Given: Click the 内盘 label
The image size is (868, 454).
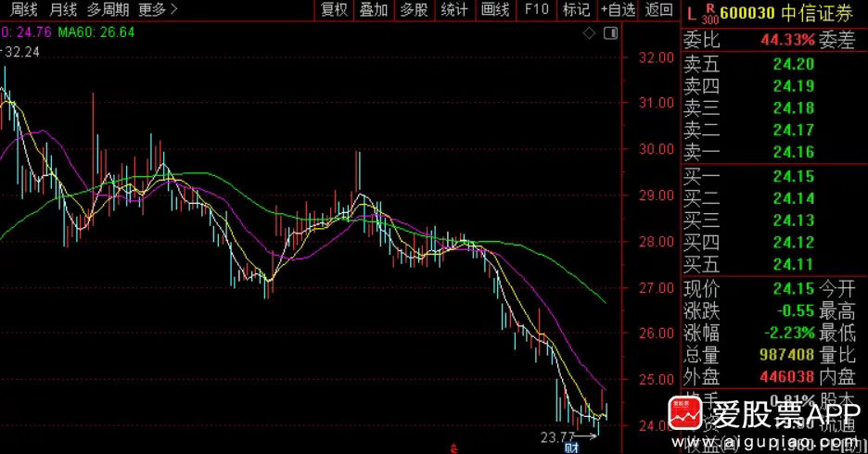Looking at the screenshot, I should [837, 377].
